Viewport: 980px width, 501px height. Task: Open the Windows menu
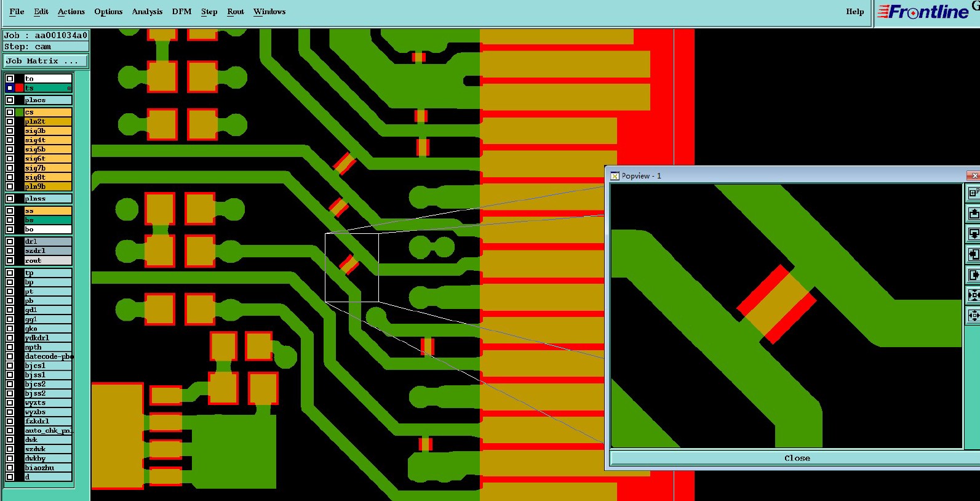(269, 12)
